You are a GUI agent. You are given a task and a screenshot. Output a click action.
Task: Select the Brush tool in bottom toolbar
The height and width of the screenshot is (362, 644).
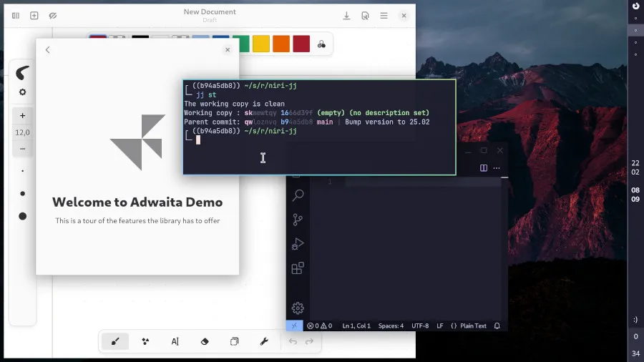click(115, 342)
